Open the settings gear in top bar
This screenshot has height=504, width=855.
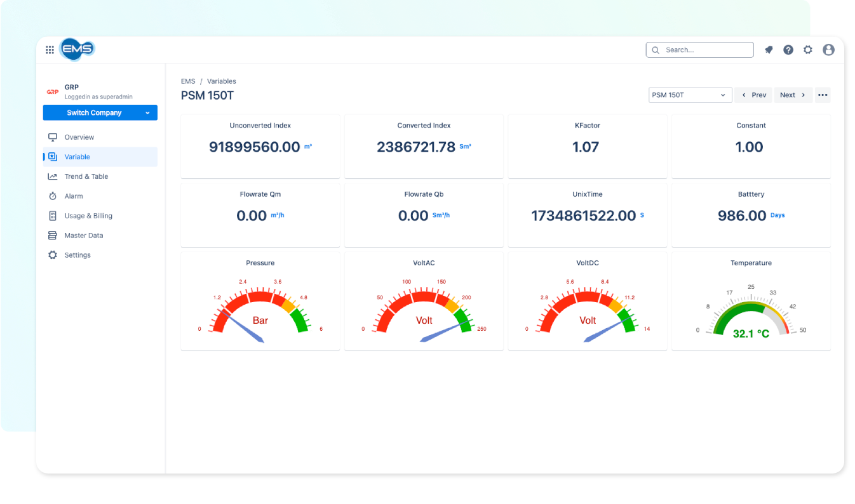point(808,50)
